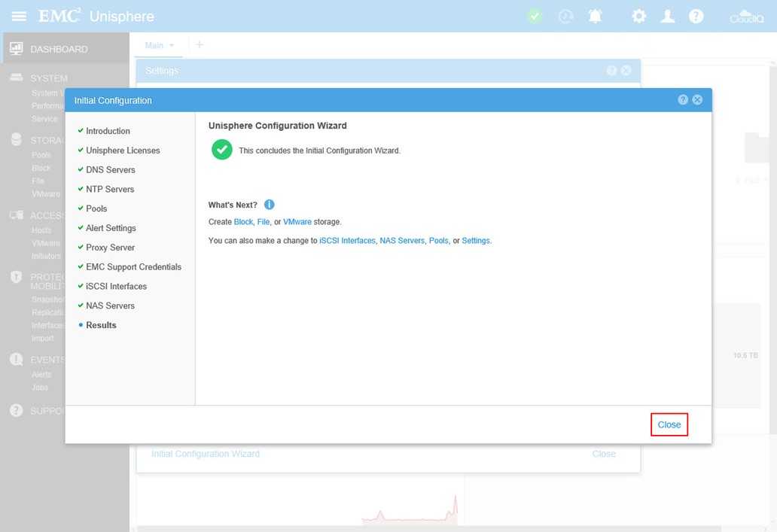Go to the NAS Servers wizard step
The height and width of the screenshot is (532, 777).
pyautogui.click(x=111, y=306)
